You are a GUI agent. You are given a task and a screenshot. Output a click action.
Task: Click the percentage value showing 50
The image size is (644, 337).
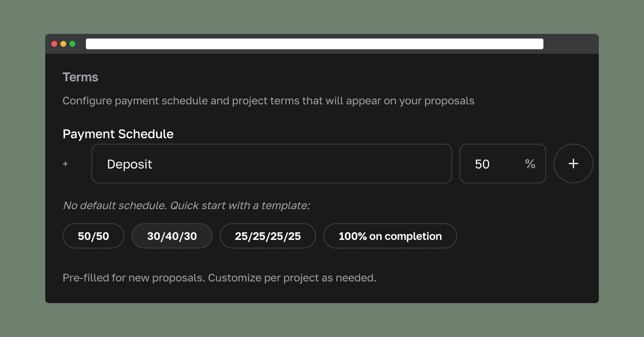click(x=482, y=164)
